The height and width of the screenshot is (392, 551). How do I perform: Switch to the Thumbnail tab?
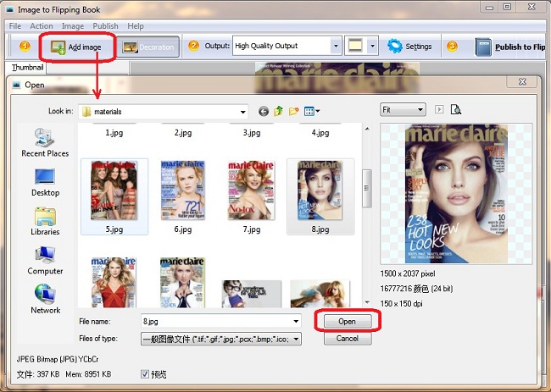tap(27, 68)
